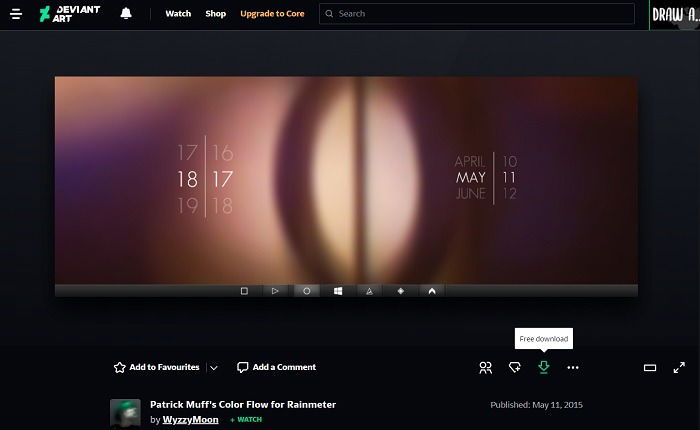Image resolution: width=700 pixels, height=430 pixels.
Task: Click Upgrade to Core link
Action: click(272, 13)
